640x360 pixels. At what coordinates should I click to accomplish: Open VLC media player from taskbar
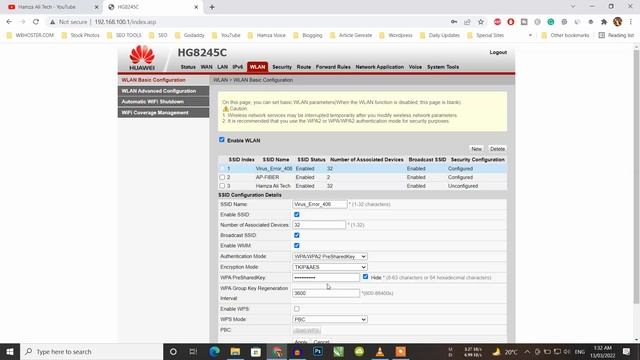pyautogui.click(x=380, y=351)
